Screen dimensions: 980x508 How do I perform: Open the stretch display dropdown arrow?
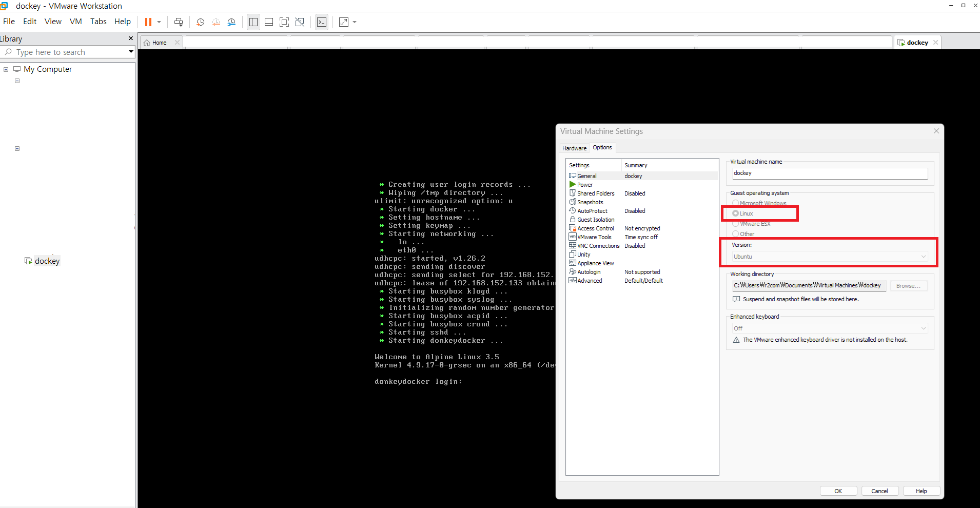pyautogui.click(x=355, y=22)
